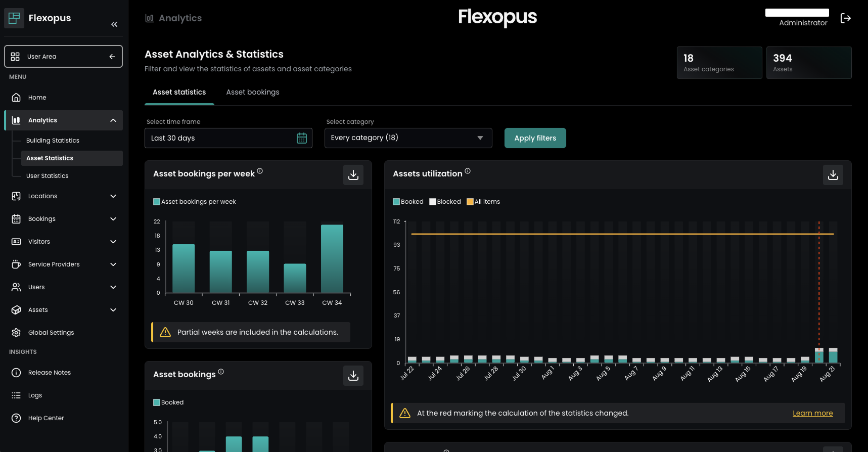The height and width of the screenshot is (452, 868).
Task: Click the CW 34 bar in weekly chart
Action: pos(332,258)
